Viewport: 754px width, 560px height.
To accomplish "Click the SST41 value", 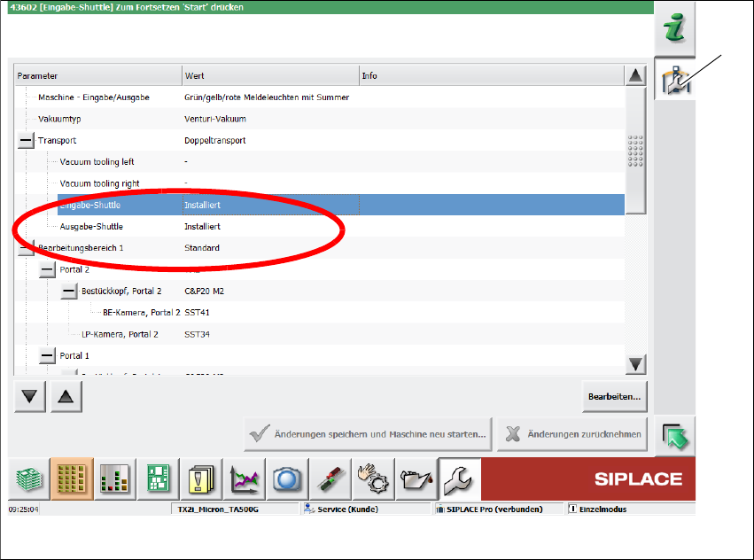I will 198,313.
